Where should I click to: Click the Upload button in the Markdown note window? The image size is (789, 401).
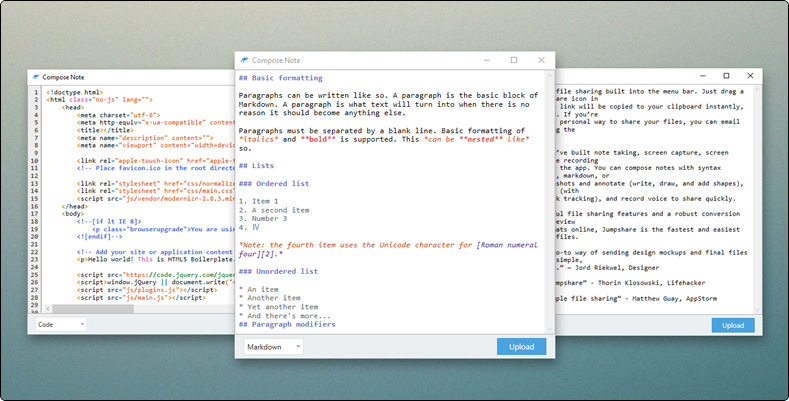(521, 347)
